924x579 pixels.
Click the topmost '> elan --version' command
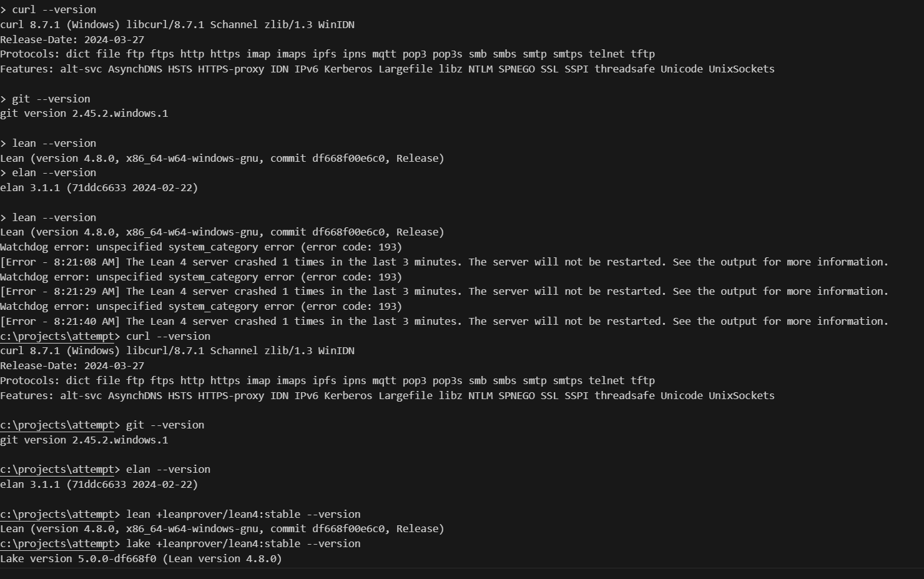pyautogui.click(x=48, y=172)
